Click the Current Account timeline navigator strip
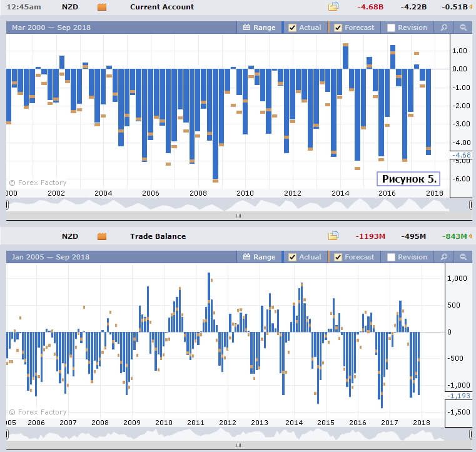Image resolution: width=476 pixels, height=452 pixels. click(x=238, y=204)
